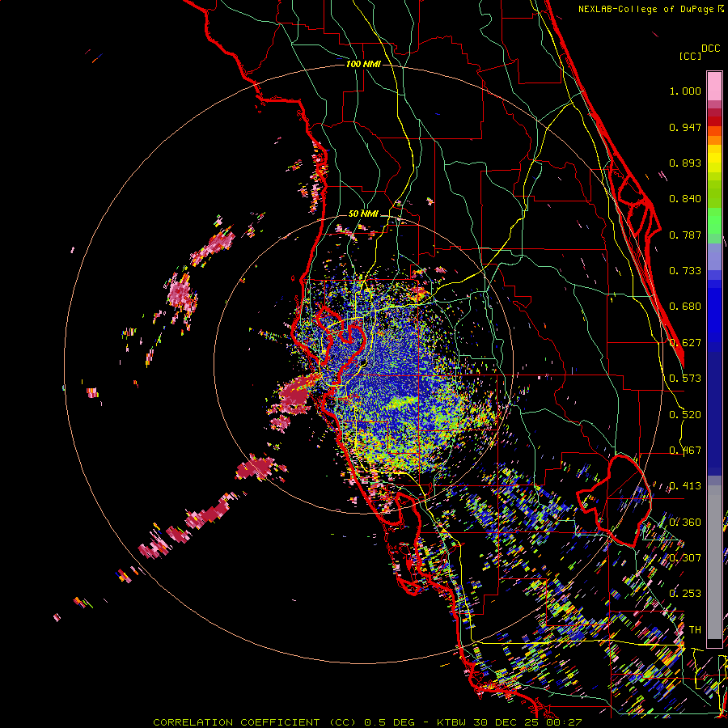Click the 0.893 legend value
Screen dimensions: 728x728
pyautogui.click(x=685, y=163)
